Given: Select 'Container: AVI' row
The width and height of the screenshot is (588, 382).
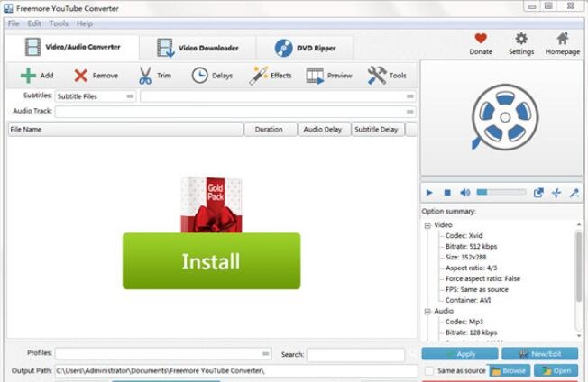Looking at the screenshot, I should 468,300.
